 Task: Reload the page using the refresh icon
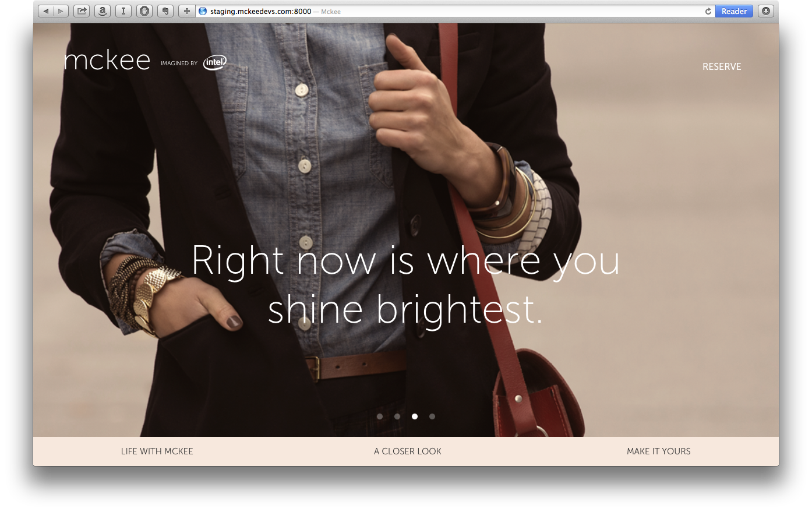(708, 10)
